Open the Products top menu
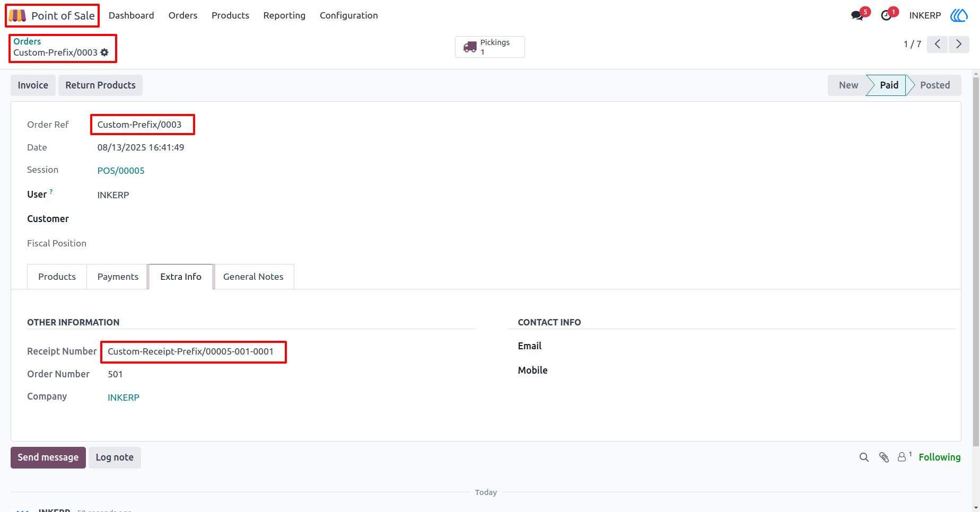This screenshot has height=512, width=980. [230, 15]
